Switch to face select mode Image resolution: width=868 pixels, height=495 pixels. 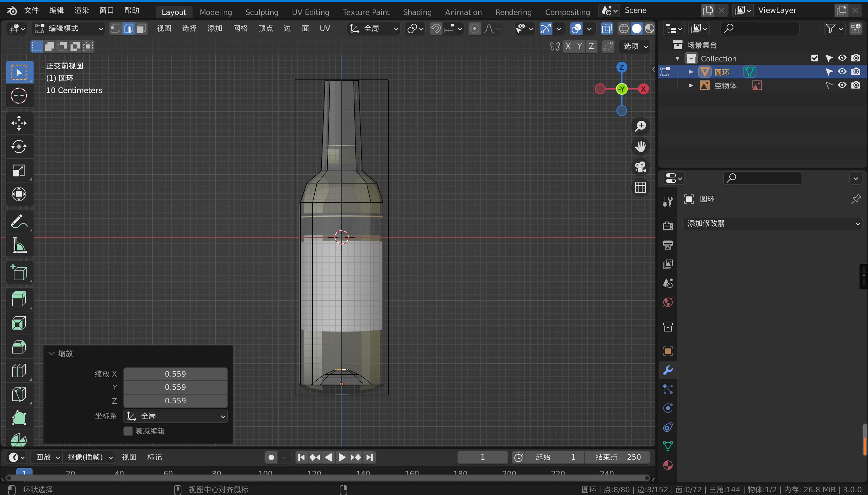pos(141,28)
